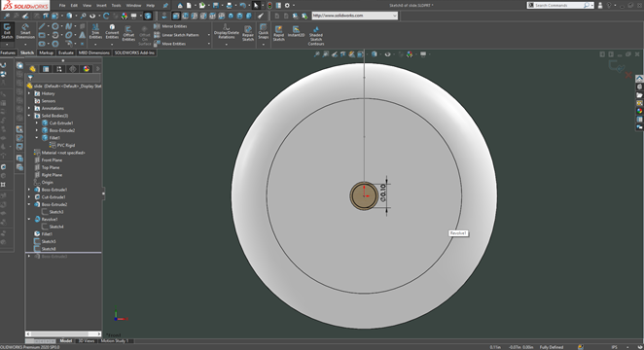644x350 pixels.
Task: Open the View menu
Action: pyautogui.click(x=88, y=5)
